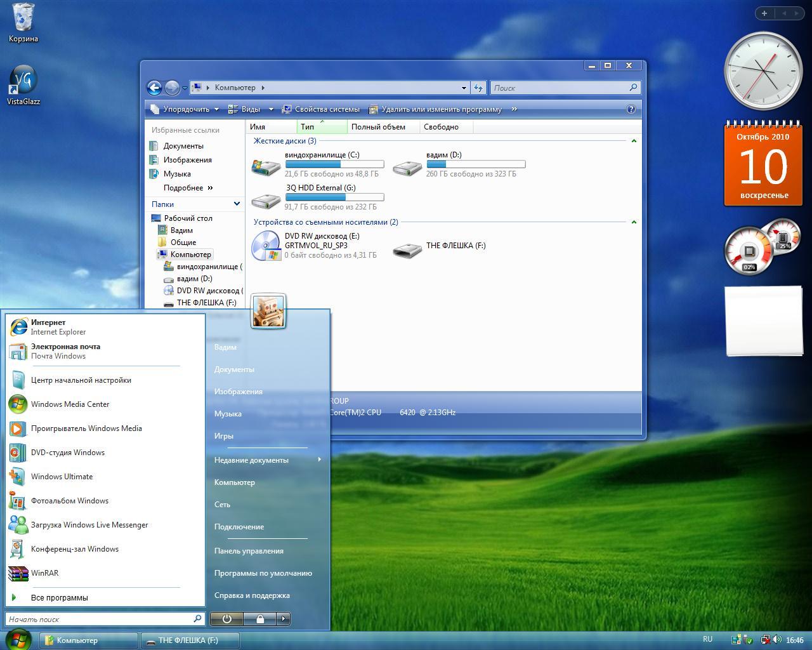The image size is (812, 650).
Task: Open Windows Ultimate entry
Action: click(x=105, y=477)
